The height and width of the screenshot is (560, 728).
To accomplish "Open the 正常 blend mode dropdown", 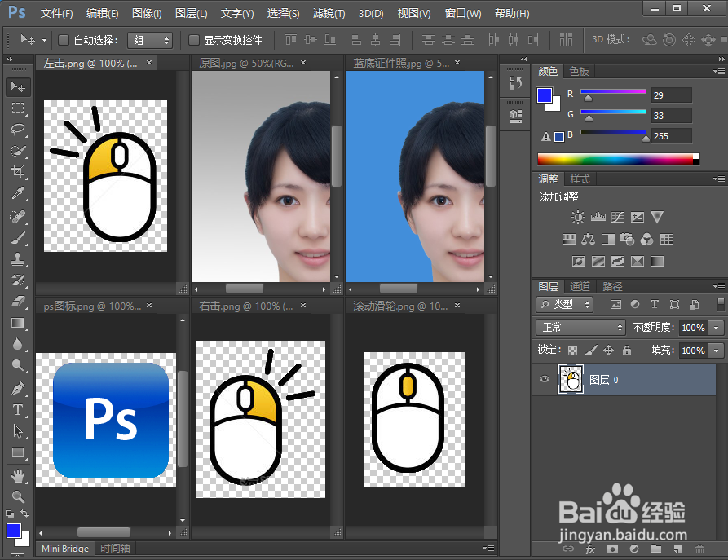I will pos(580,327).
